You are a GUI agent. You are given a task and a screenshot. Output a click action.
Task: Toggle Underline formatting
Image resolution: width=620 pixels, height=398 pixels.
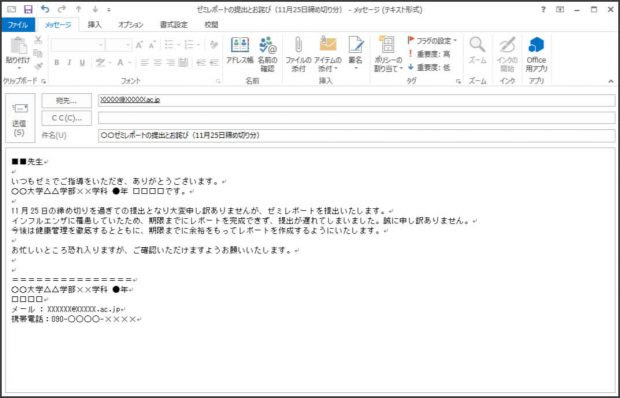(82, 62)
